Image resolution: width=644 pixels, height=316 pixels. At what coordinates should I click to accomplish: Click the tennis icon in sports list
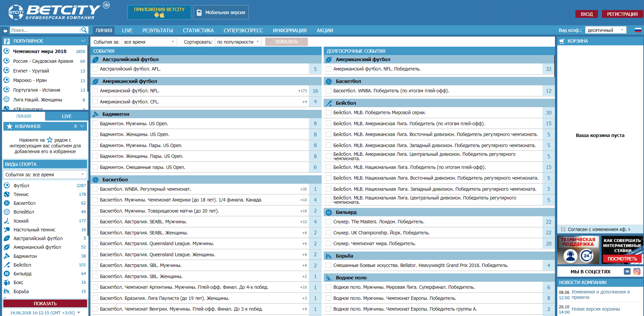[6, 194]
